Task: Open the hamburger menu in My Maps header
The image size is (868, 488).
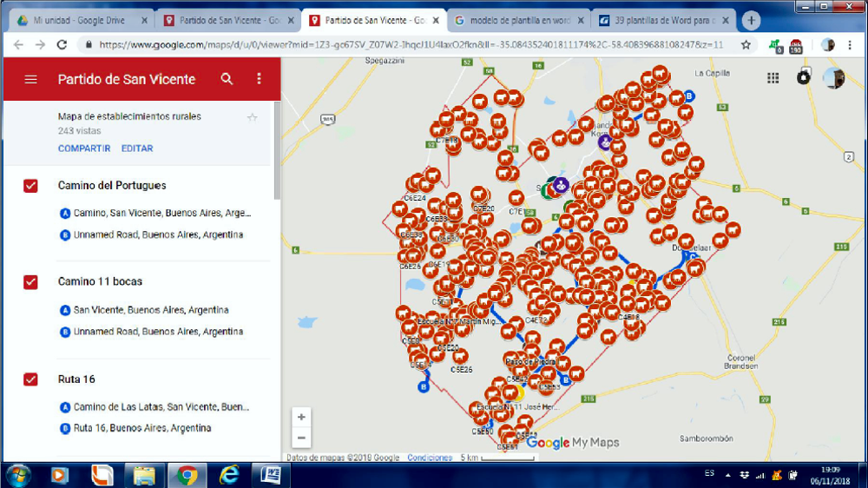Action: 31,79
